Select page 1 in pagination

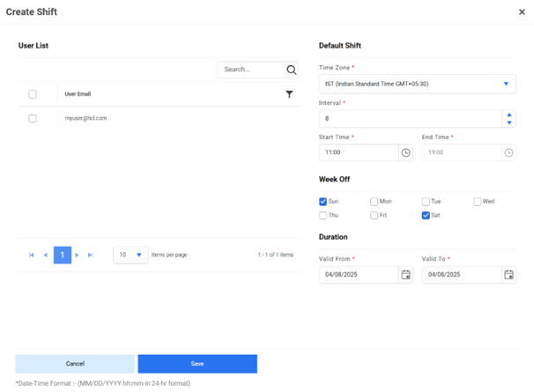pyautogui.click(x=62, y=255)
